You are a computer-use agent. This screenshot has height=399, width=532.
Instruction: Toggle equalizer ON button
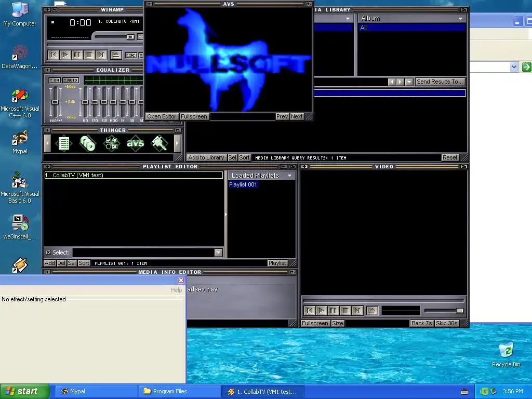tap(55, 80)
